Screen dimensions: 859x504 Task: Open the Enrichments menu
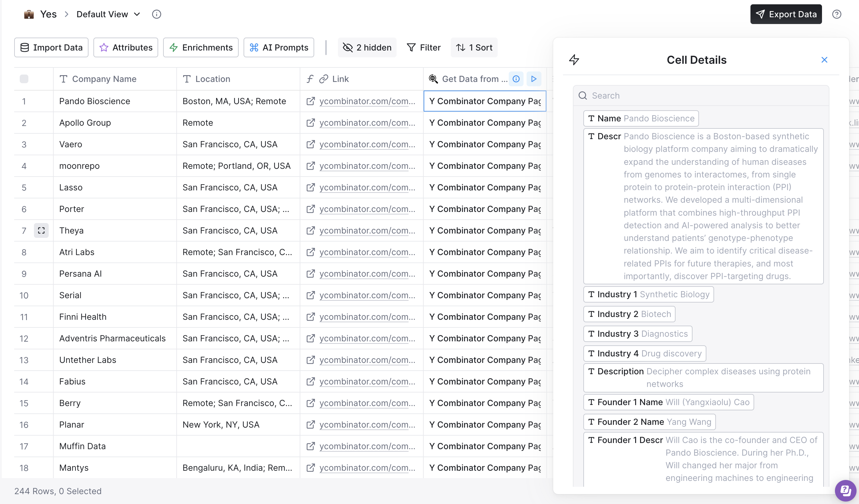click(201, 48)
